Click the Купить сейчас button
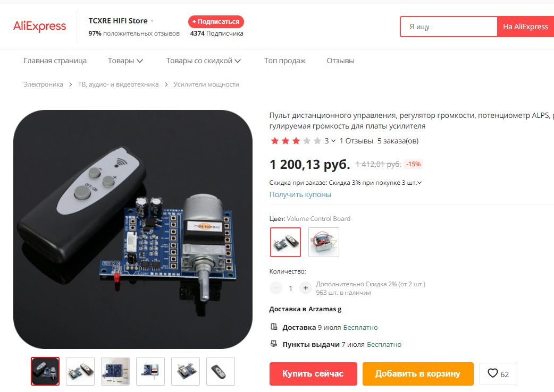Viewport: 554px width, 392px height. [x=313, y=373]
